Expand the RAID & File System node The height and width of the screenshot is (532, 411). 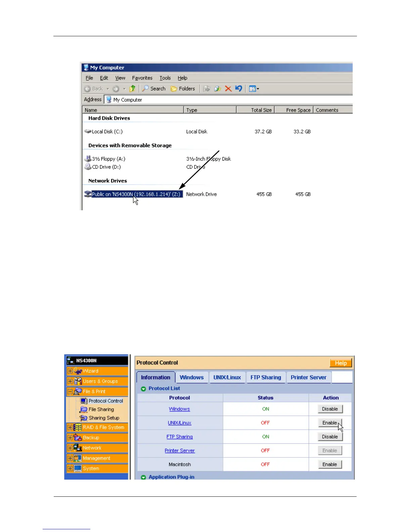(70, 427)
